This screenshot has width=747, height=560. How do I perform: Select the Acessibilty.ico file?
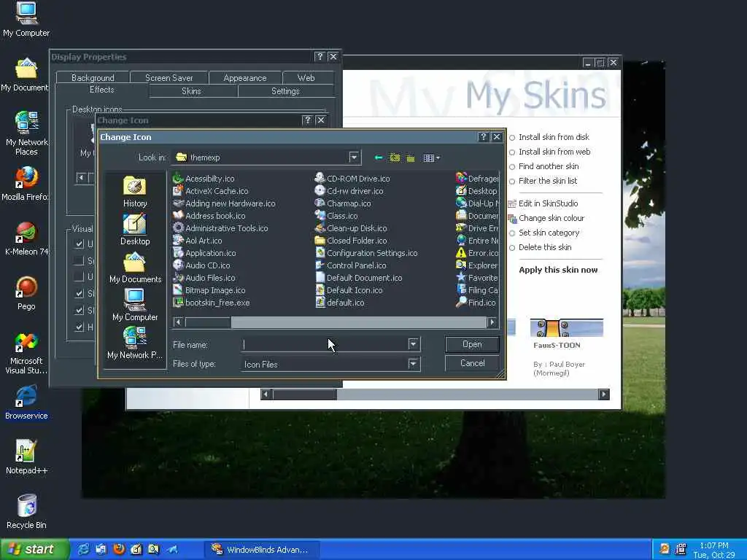point(204,179)
